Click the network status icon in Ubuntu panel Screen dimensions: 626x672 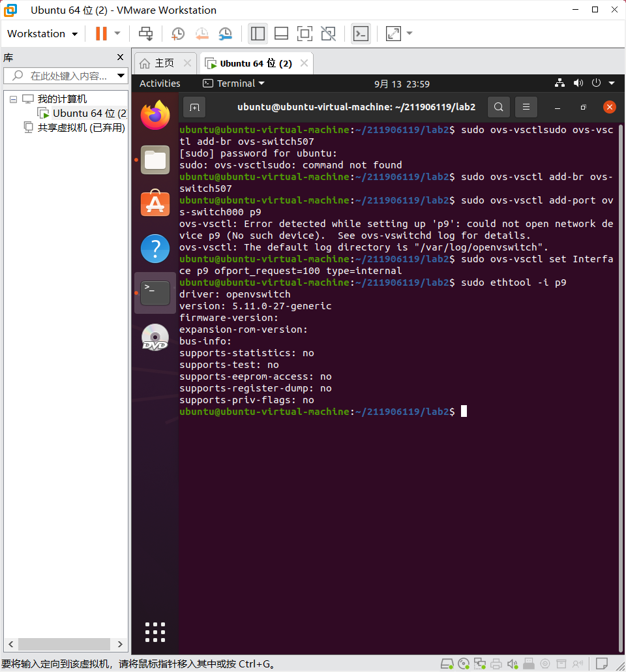click(x=559, y=83)
